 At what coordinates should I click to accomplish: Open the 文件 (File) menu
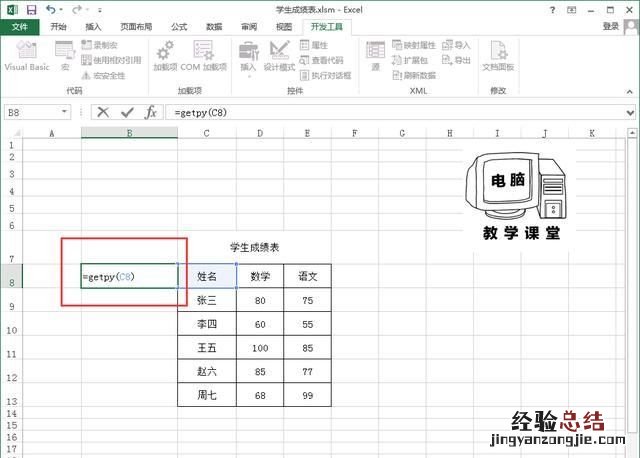tap(20, 27)
